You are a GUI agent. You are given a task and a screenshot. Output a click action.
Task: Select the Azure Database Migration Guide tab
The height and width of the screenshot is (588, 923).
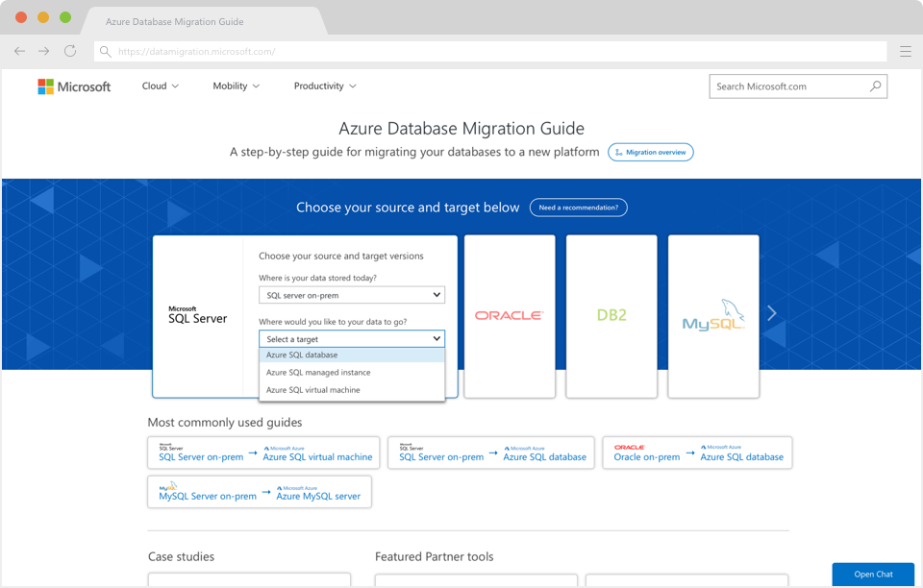[203, 22]
